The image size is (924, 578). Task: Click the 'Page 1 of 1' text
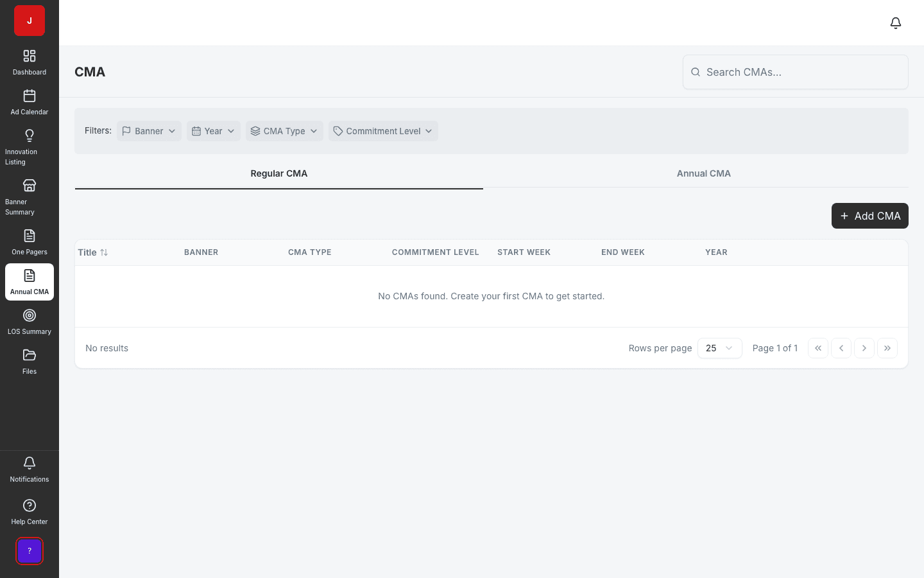775,348
